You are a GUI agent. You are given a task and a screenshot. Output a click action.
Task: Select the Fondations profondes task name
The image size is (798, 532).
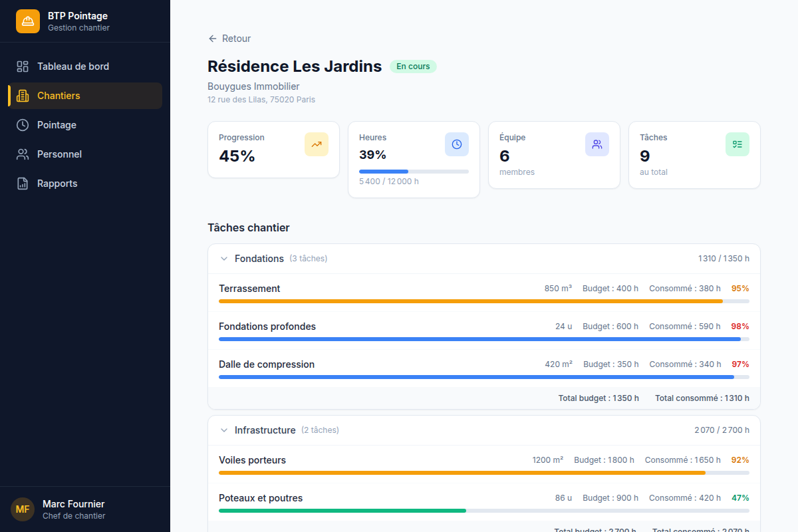pos(267,327)
